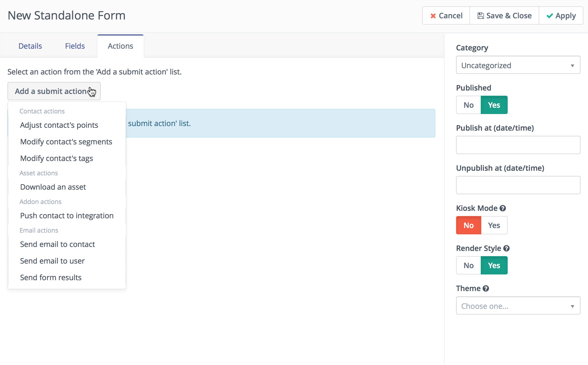
Task: Click the Kiosk Mode help icon
Action: click(503, 208)
